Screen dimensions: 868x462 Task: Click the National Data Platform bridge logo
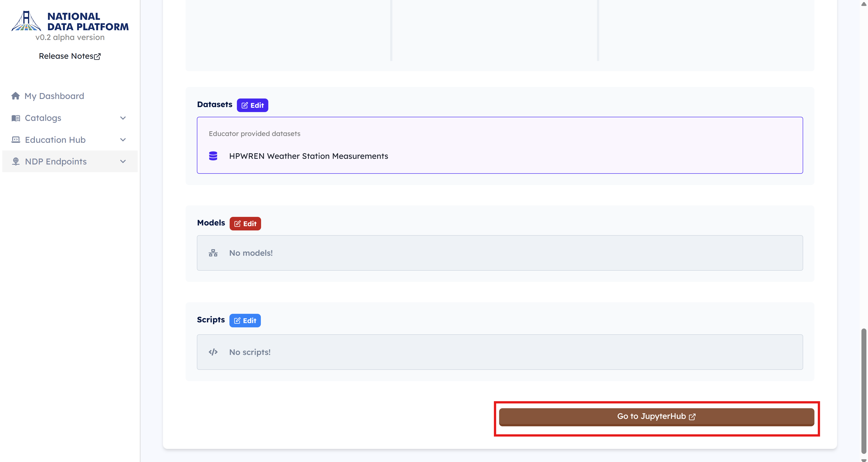click(x=26, y=21)
